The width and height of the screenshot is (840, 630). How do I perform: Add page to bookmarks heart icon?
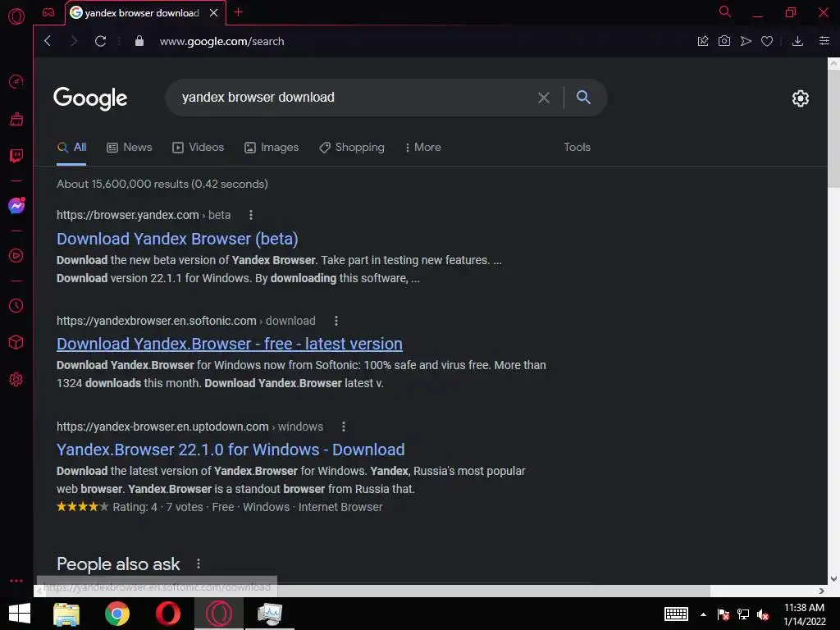point(767,41)
